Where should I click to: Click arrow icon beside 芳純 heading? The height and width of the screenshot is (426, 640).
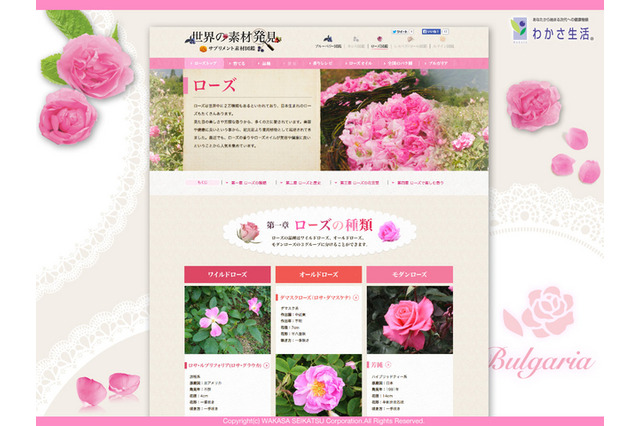388,365
